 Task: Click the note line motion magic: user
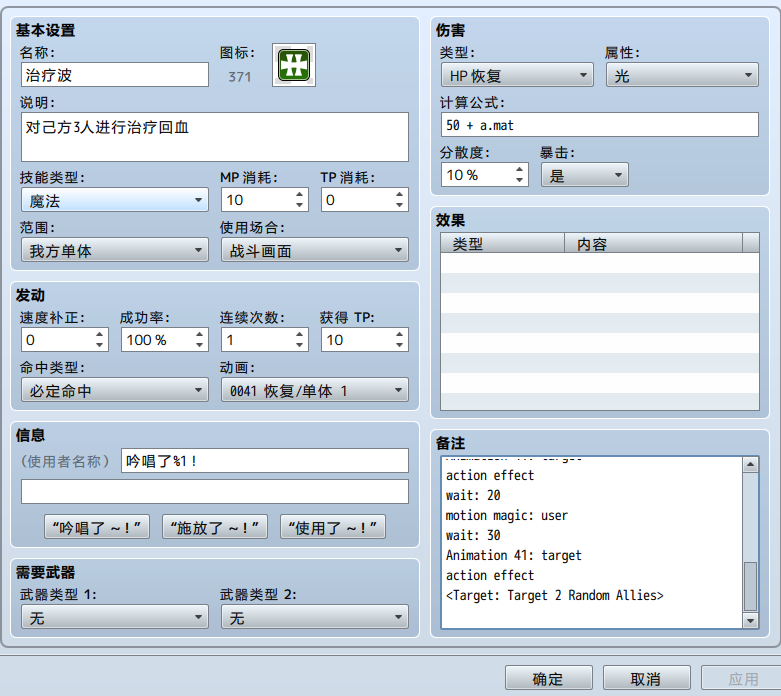click(x=507, y=516)
